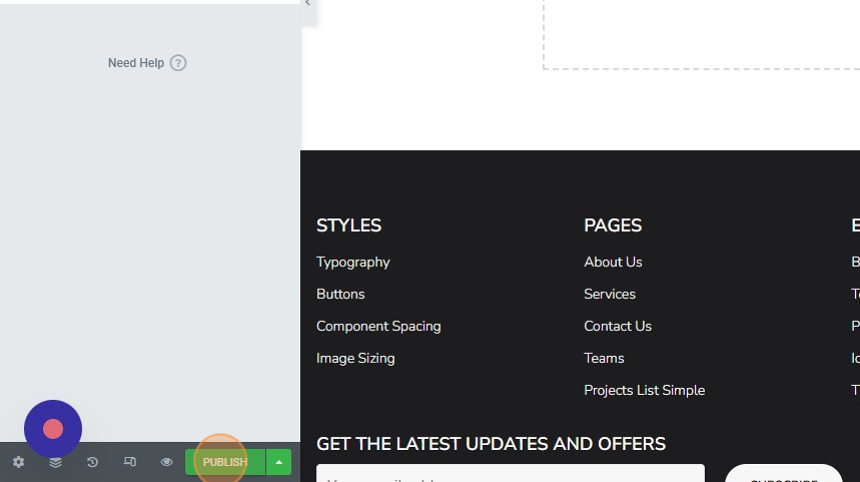Click the dashed empty widget drop area
This screenshot has width=860, height=482.
(x=701, y=35)
